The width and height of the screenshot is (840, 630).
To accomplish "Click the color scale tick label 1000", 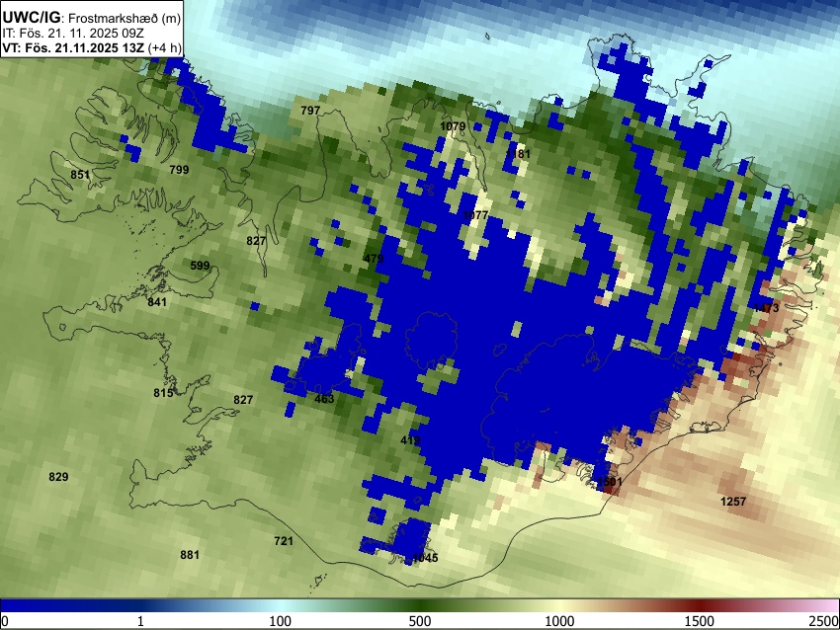I will pyautogui.click(x=559, y=621).
